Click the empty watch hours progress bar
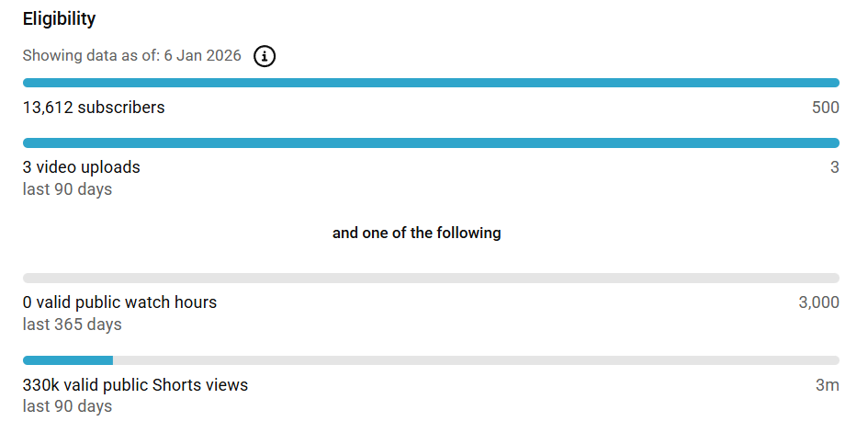The height and width of the screenshot is (433, 868). tap(431, 278)
